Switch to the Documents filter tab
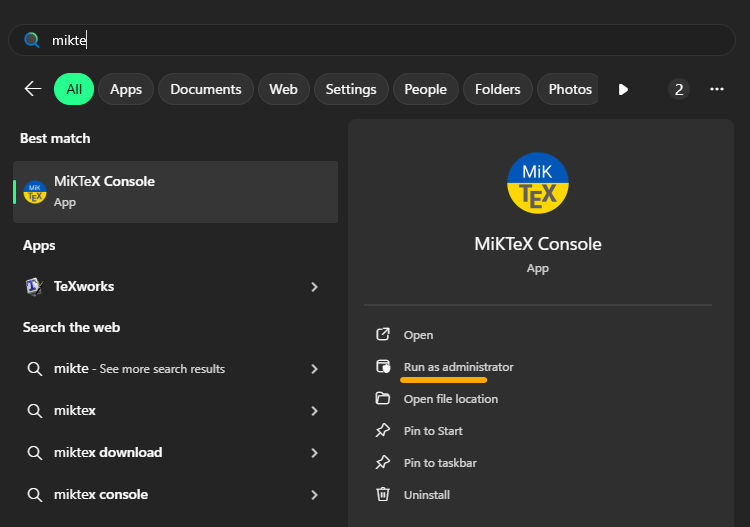Image resolution: width=750 pixels, height=527 pixels. pos(206,89)
